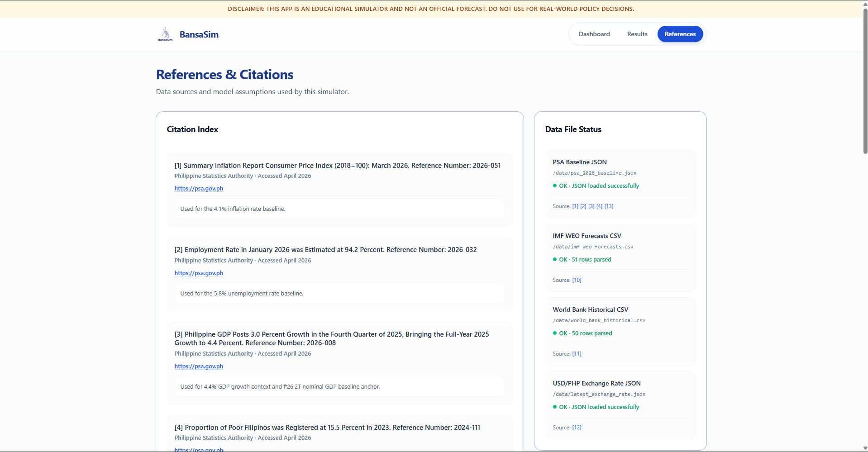Click "Used for the 4.1% inflation rate baseline." note
The image size is (868, 452).
pos(340,209)
